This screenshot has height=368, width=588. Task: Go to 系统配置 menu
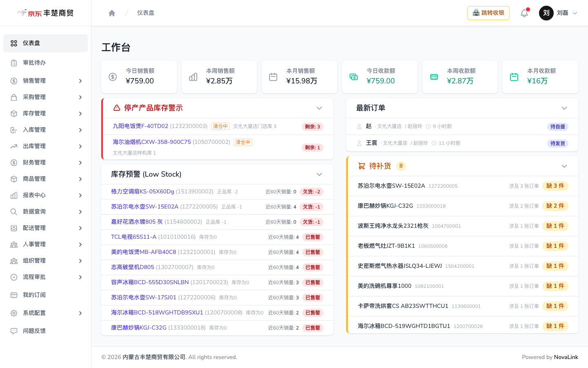(x=45, y=313)
